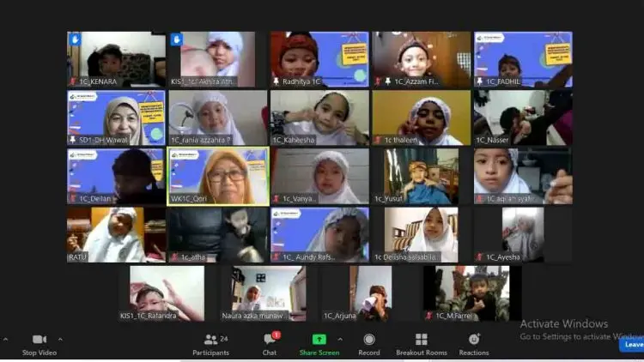Image resolution: width=644 pixels, height=362 pixels.
Task: Click raised hand icon on 1C_KENARA tile
Action: pos(75,39)
